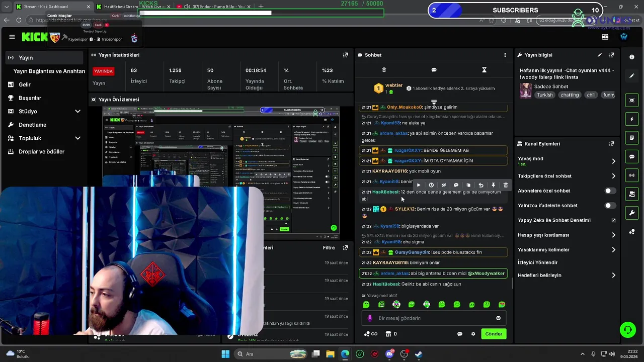
Task: Expand Yavaş mod settings
Action: [x=613, y=161]
